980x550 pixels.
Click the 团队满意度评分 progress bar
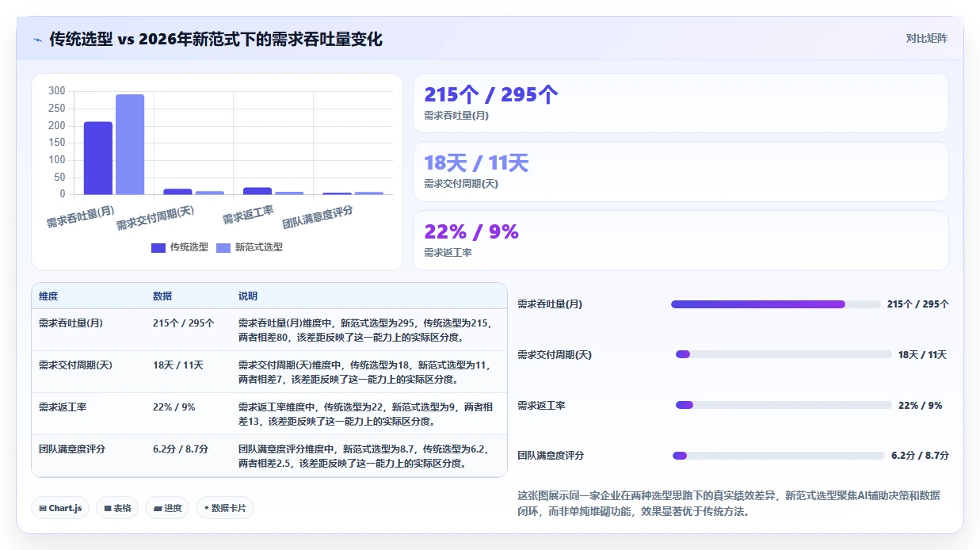(x=779, y=456)
